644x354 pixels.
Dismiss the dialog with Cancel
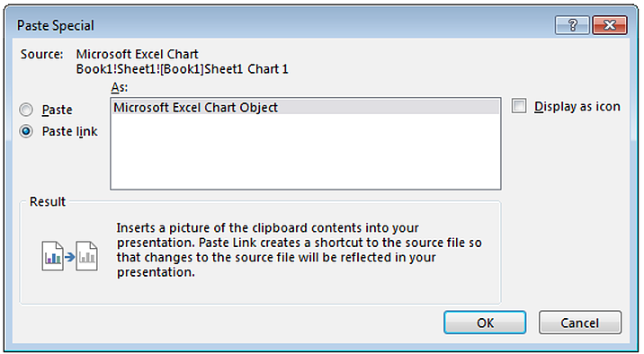pyautogui.click(x=580, y=323)
